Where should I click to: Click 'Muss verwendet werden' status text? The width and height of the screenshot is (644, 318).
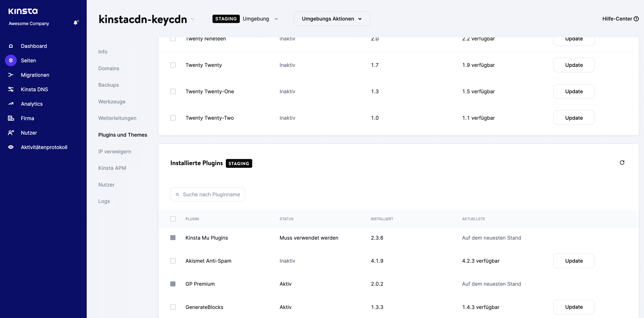[x=309, y=238]
